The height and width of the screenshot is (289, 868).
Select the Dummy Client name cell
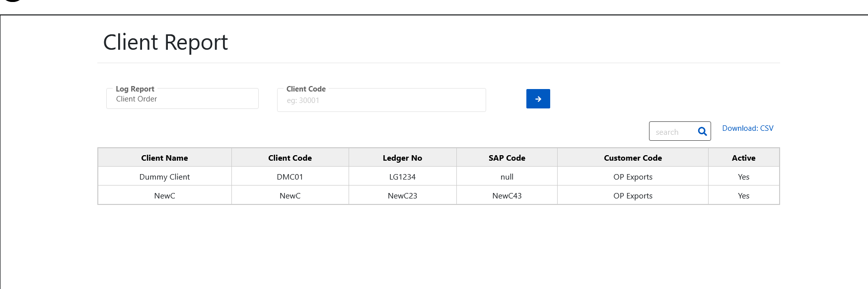point(164,177)
